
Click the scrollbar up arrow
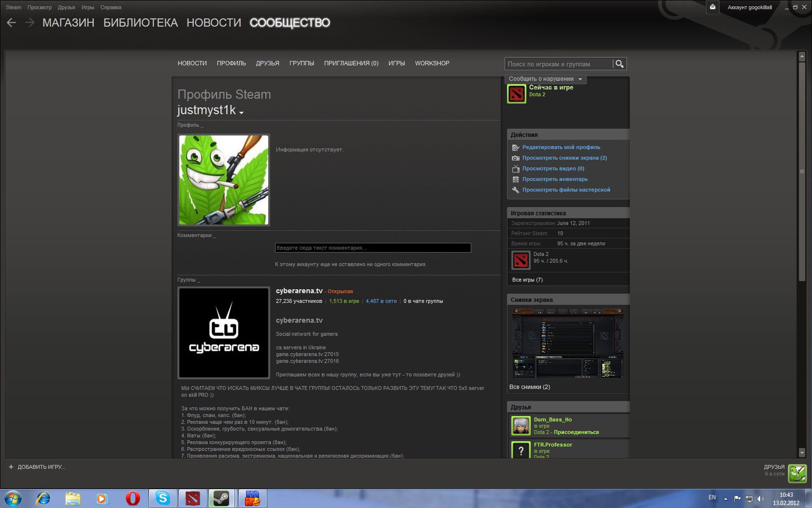[802, 56]
